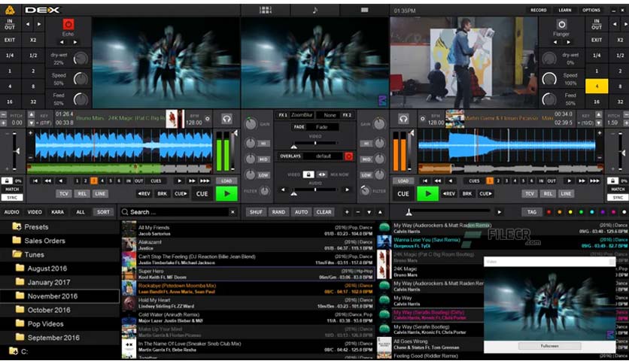Jump to track start on left deck
The image size is (629, 364).
pyautogui.click(x=35, y=180)
